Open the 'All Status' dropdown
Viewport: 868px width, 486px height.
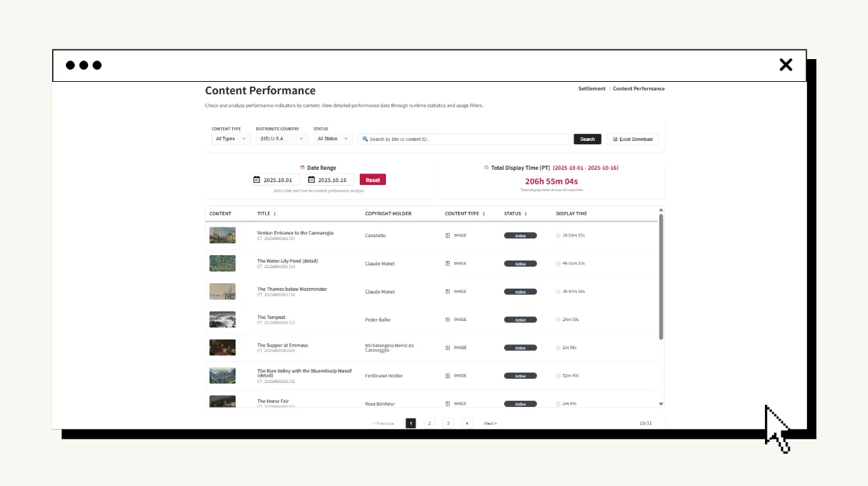(333, 139)
